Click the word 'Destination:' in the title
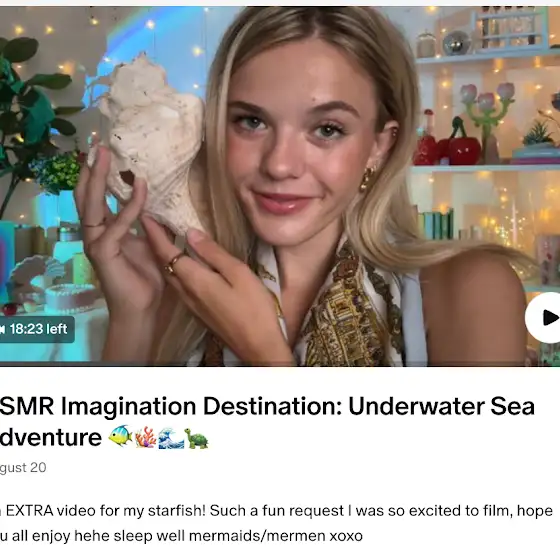The height and width of the screenshot is (560, 560). (272, 406)
